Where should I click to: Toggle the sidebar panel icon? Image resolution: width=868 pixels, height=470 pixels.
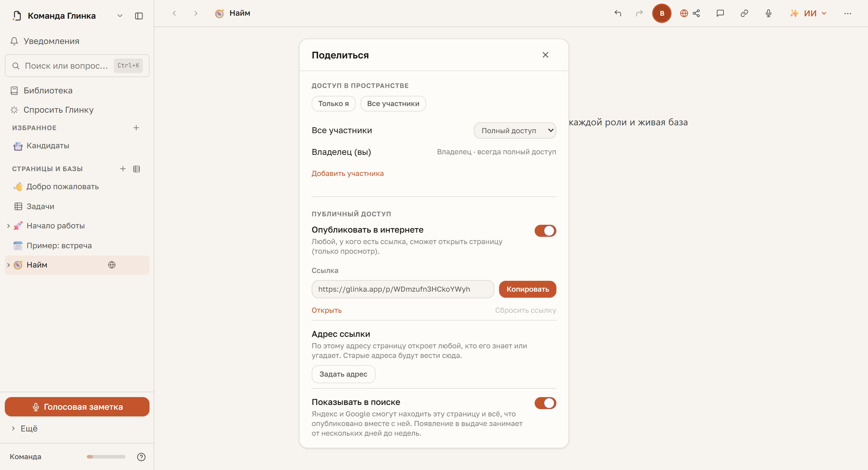click(139, 16)
